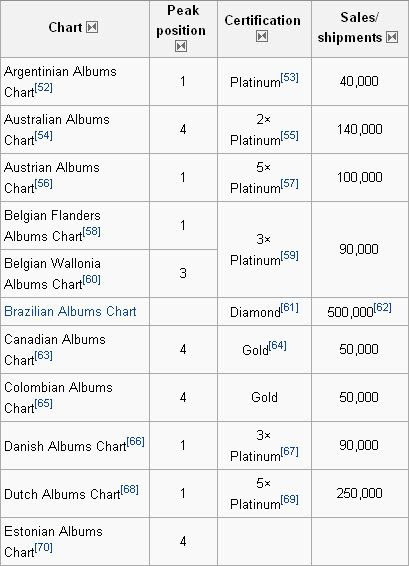The width and height of the screenshot is (409, 566).
Task: Sort table by Peak position icon
Action: coord(181,46)
